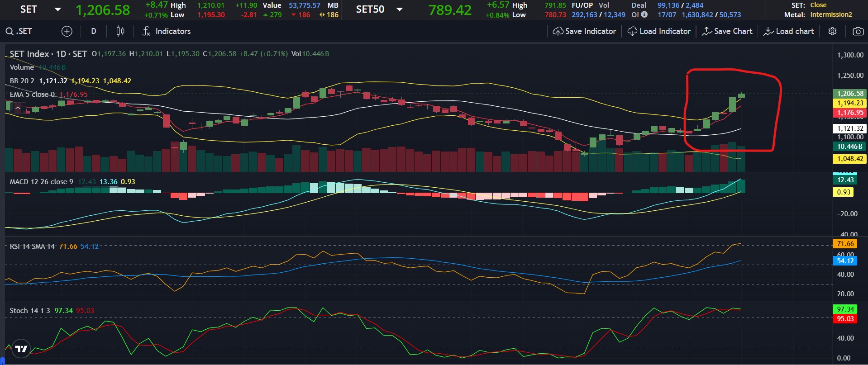This screenshot has height=365, width=868.
Task: Click the yellow 186 unchanged count
Action: [x=329, y=14]
